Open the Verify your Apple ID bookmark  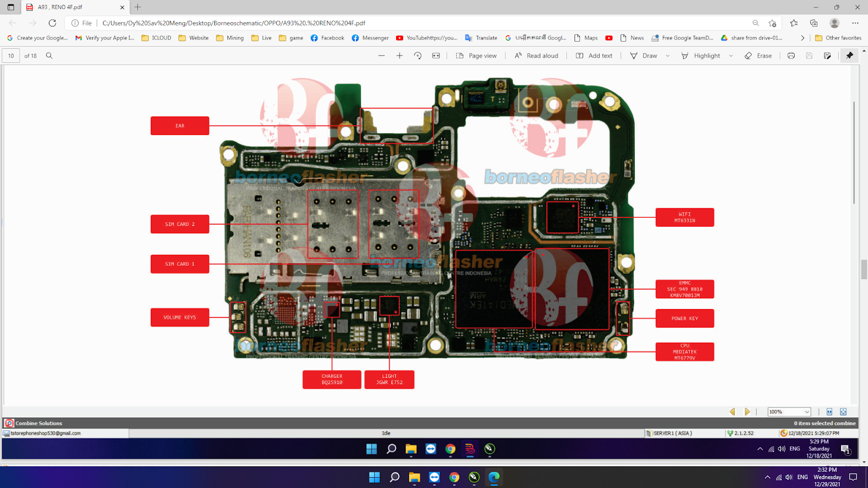(105, 38)
